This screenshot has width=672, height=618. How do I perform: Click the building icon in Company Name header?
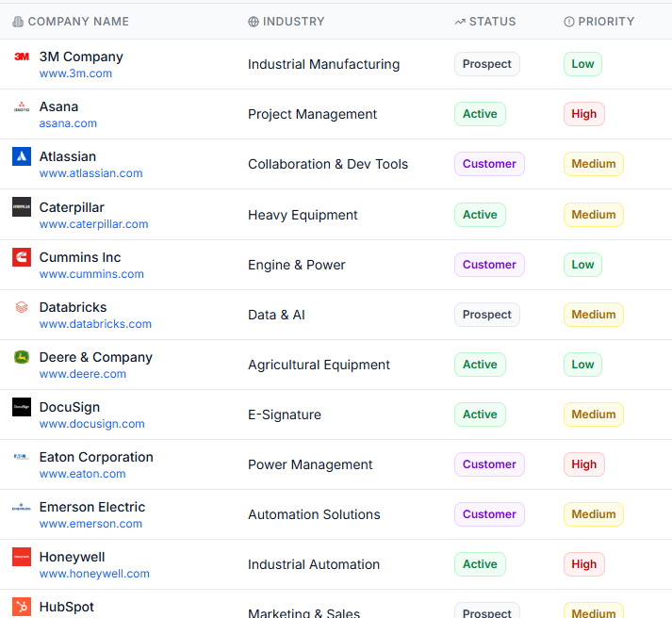pos(18,22)
